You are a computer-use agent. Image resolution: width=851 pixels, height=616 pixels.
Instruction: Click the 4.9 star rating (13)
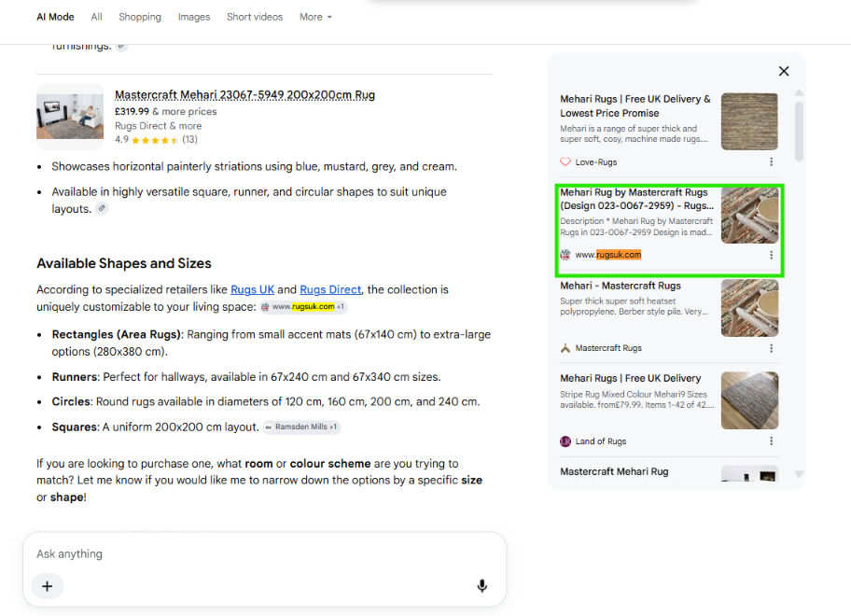tap(157, 140)
